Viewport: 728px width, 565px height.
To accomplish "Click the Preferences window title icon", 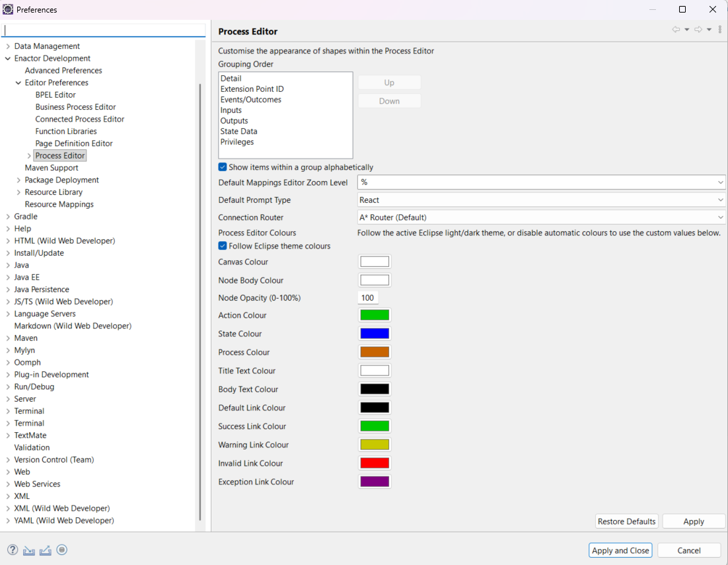I will (x=8, y=9).
